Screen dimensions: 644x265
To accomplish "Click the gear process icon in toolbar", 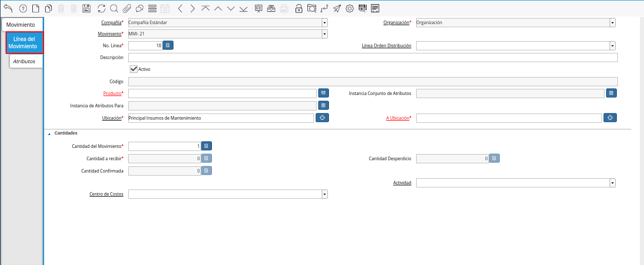I will pyautogui.click(x=349, y=8).
